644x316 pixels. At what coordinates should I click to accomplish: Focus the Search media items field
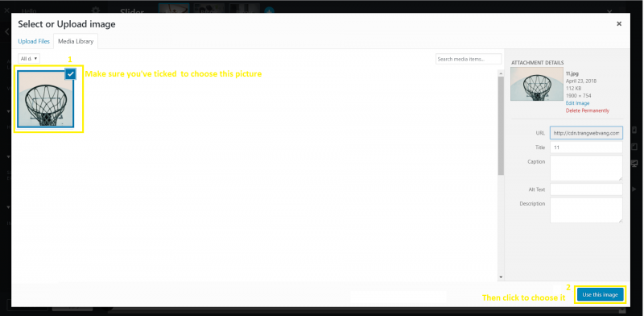click(469, 60)
